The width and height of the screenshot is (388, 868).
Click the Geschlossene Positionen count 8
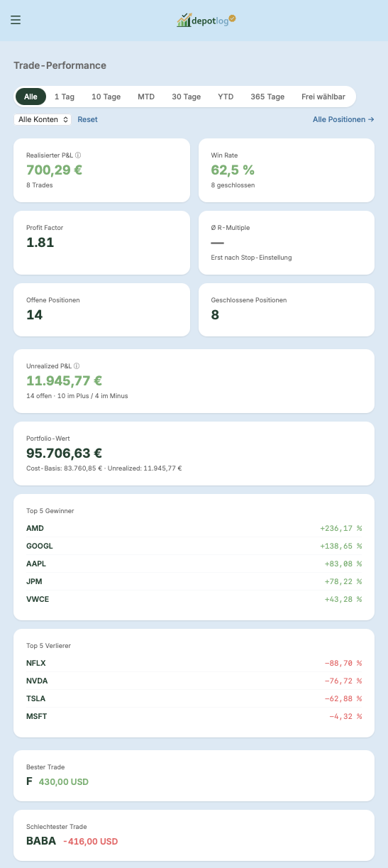click(x=215, y=314)
